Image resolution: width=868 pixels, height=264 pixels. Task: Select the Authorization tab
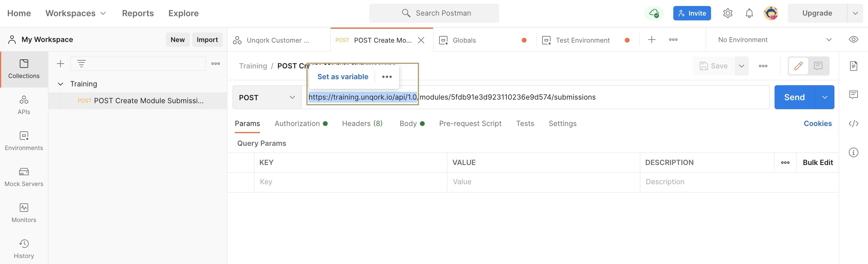(x=301, y=124)
